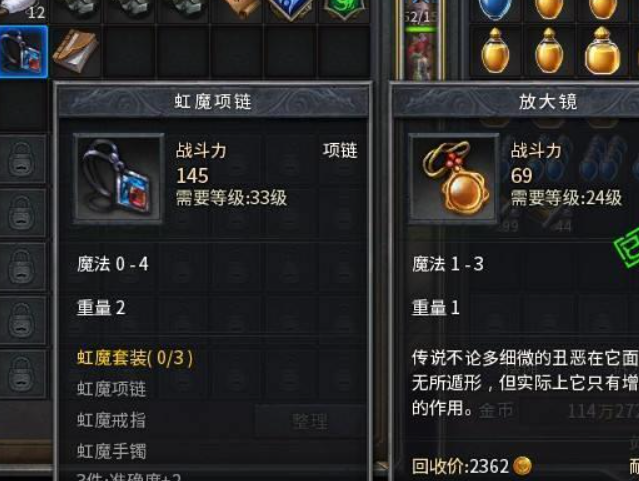Click the 虹魔项链 tooltip title bar

click(x=213, y=101)
